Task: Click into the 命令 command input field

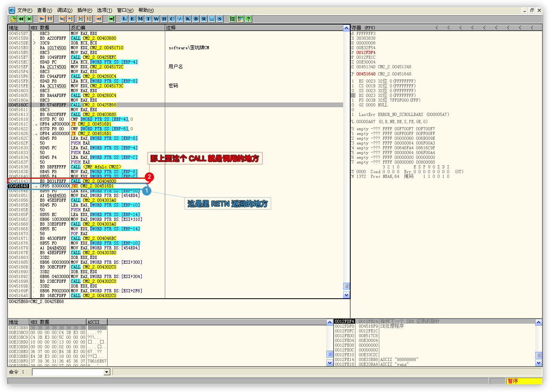Action: point(68,372)
